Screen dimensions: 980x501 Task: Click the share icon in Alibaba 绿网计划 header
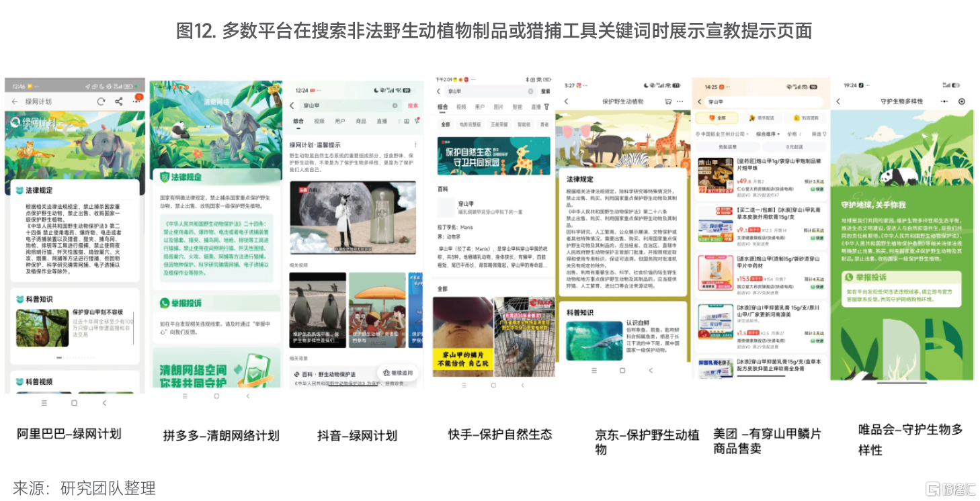coord(118,101)
